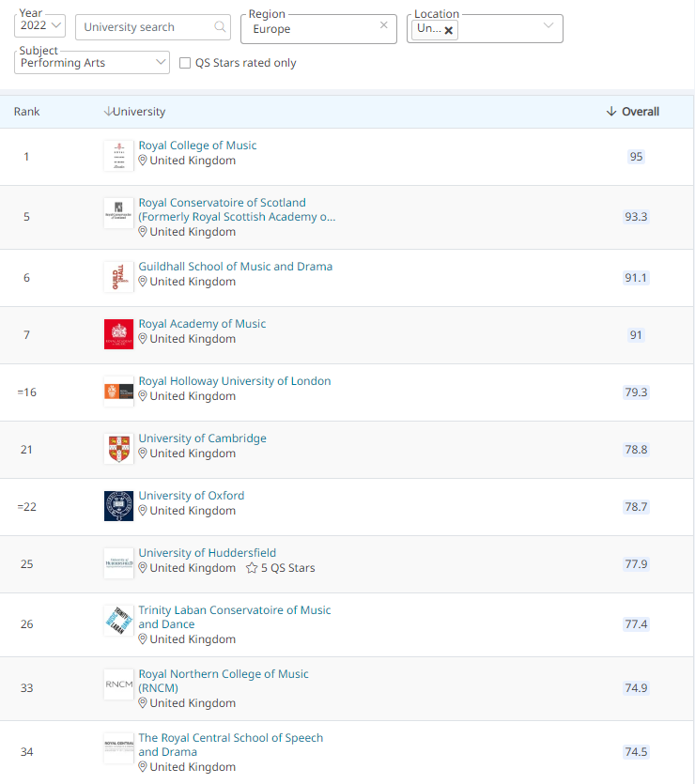This screenshot has height=784, width=695.
Task: Click location pin icon under Royal College of Music
Action: coord(143,161)
